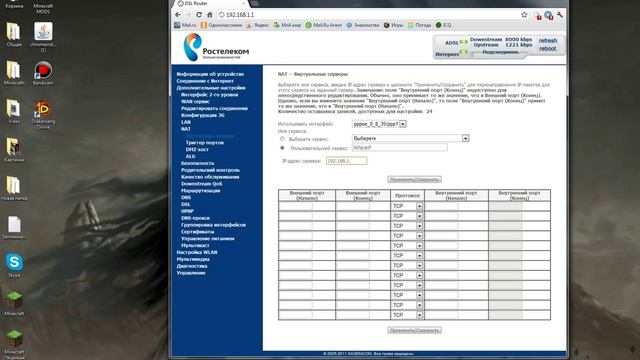Select the Minecraft folder icon on desktop
Viewport: 640px width, 360px height.
coord(14,73)
